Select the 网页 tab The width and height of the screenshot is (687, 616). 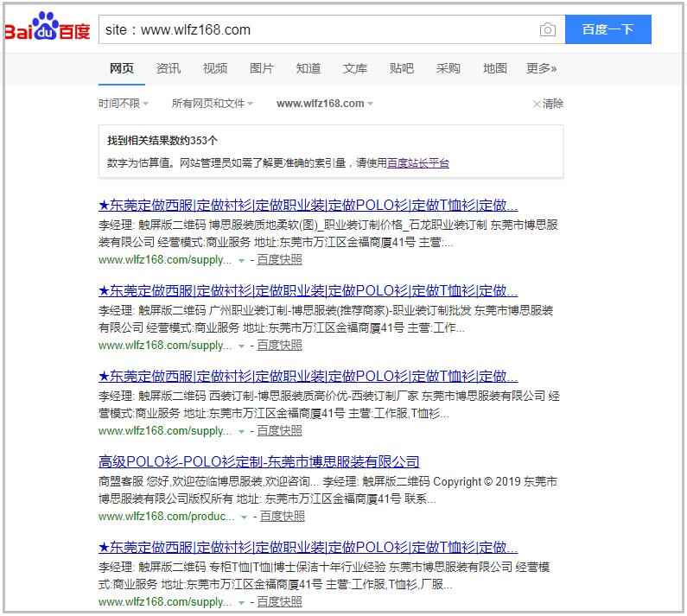pos(121,68)
